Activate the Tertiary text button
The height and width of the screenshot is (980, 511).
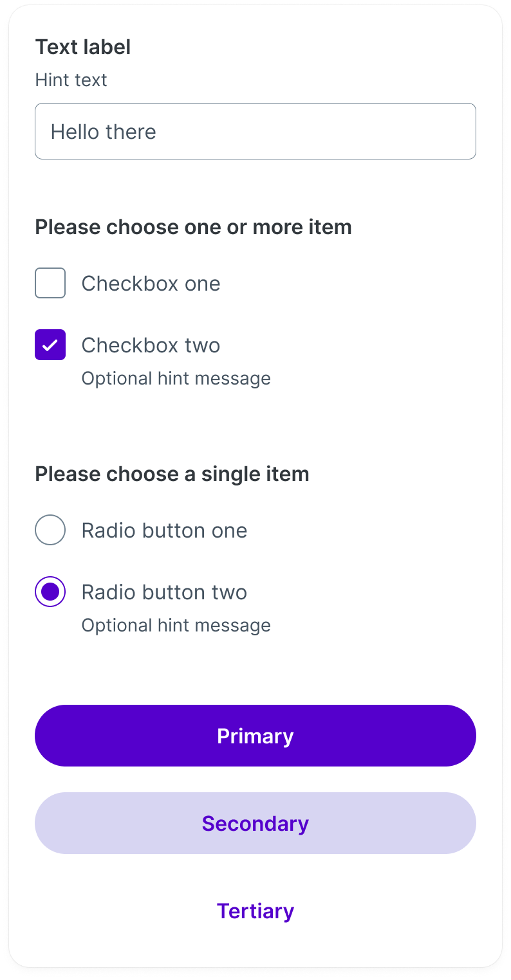(256, 911)
